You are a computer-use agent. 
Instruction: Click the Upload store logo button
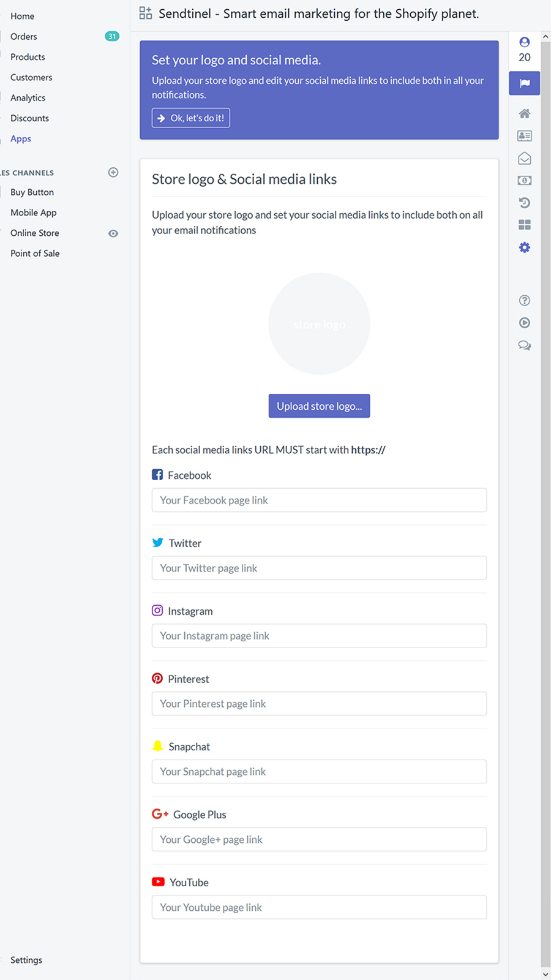click(x=319, y=406)
